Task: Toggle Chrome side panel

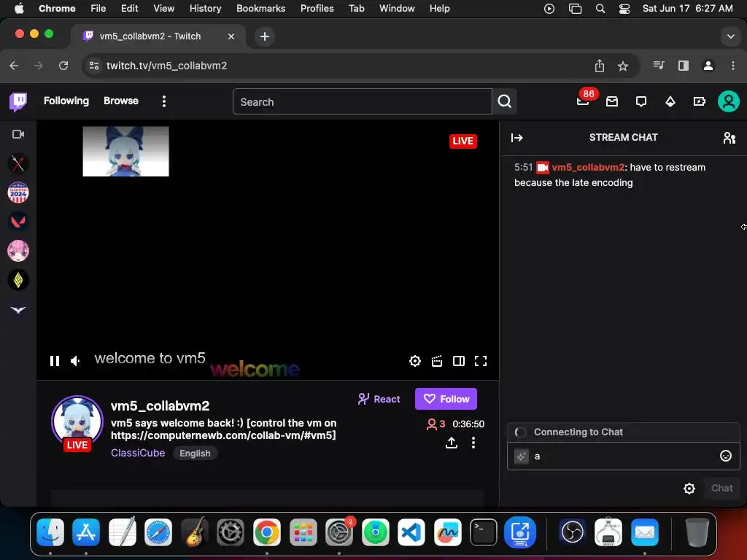Action: pos(683,66)
